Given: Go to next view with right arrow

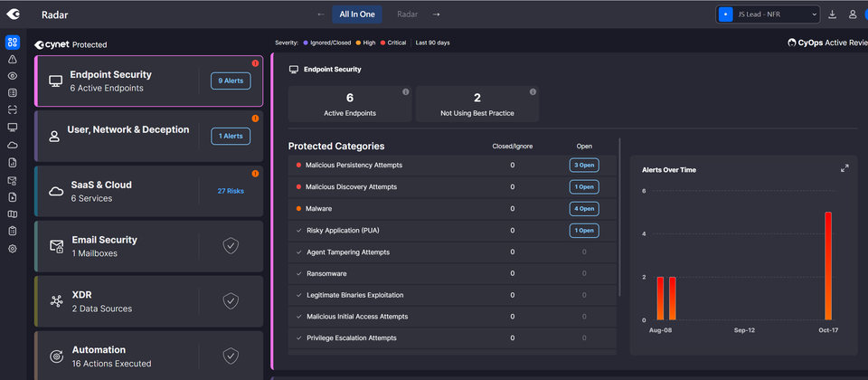Looking at the screenshot, I should coord(437,14).
